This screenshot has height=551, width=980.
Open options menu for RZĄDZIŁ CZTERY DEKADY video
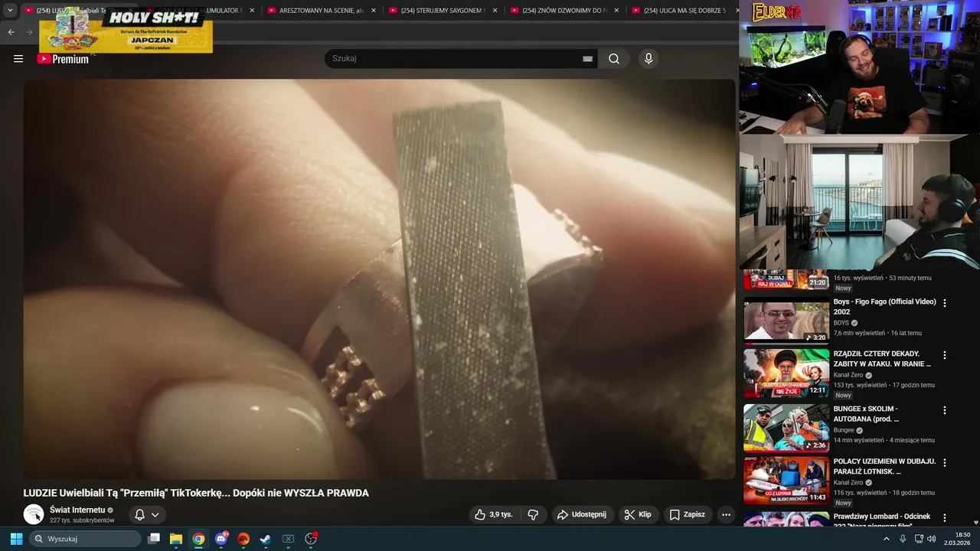pos(945,355)
